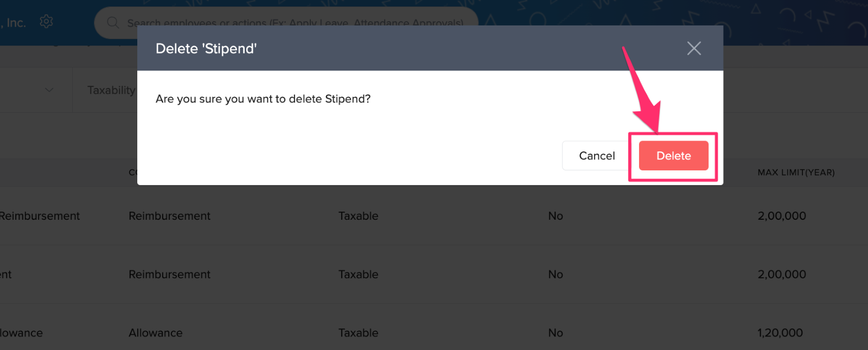Click 2,00,000 limit in first row

(x=781, y=216)
